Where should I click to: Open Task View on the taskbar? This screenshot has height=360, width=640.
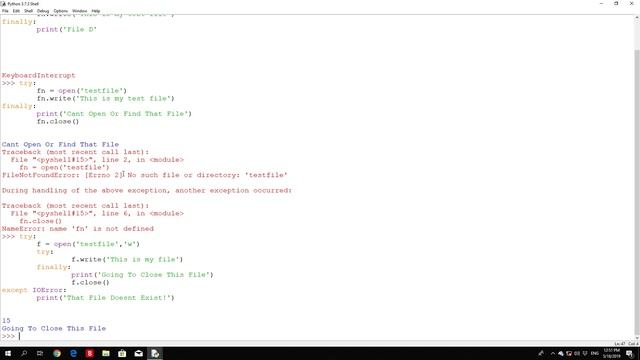40,353
